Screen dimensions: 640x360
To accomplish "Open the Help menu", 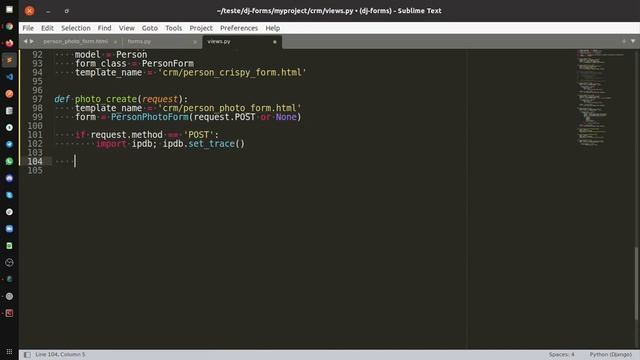I will [273, 28].
